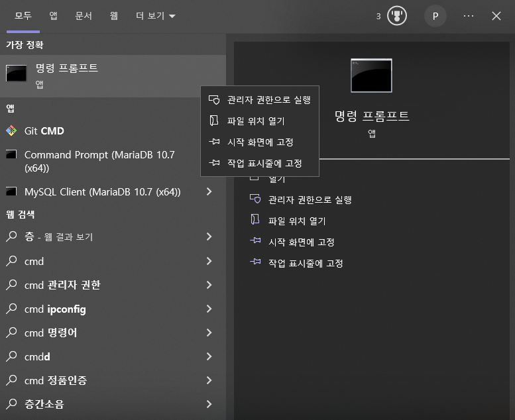Expand the MySQL Client (MariaDB) result chevron

[209, 191]
